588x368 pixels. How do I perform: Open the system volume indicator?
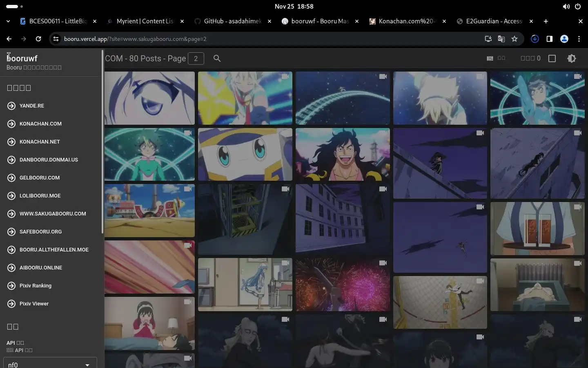pos(566,7)
